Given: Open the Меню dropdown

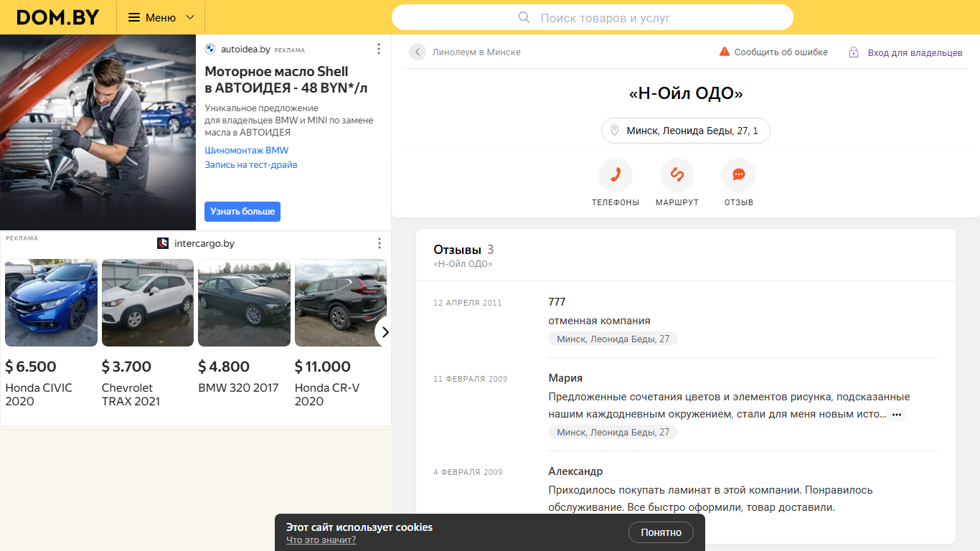Looking at the screenshot, I should tap(161, 17).
